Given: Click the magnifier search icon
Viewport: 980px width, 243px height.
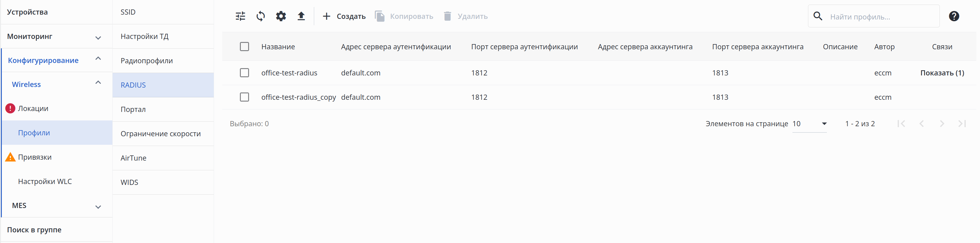Looking at the screenshot, I should pos(817,16).
